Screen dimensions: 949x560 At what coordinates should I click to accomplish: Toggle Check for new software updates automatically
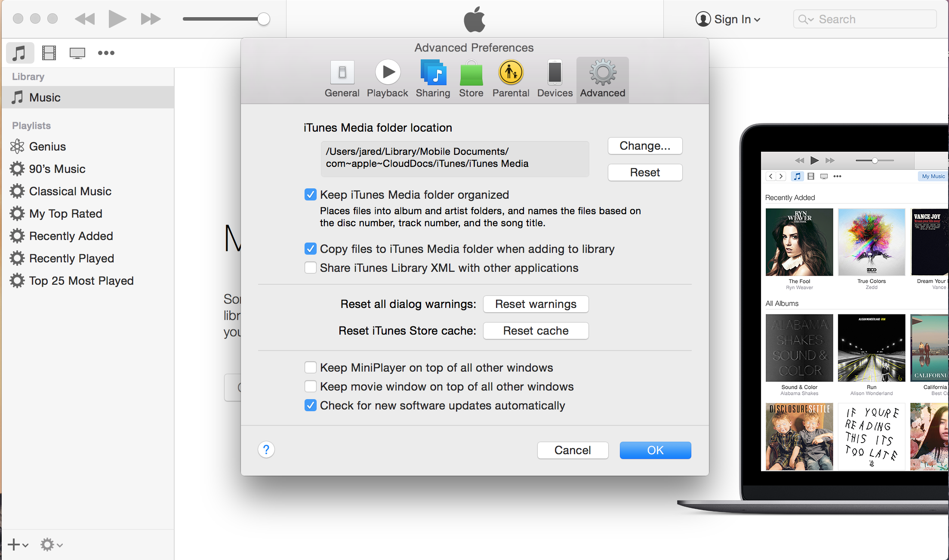click(x=310, y=405)
